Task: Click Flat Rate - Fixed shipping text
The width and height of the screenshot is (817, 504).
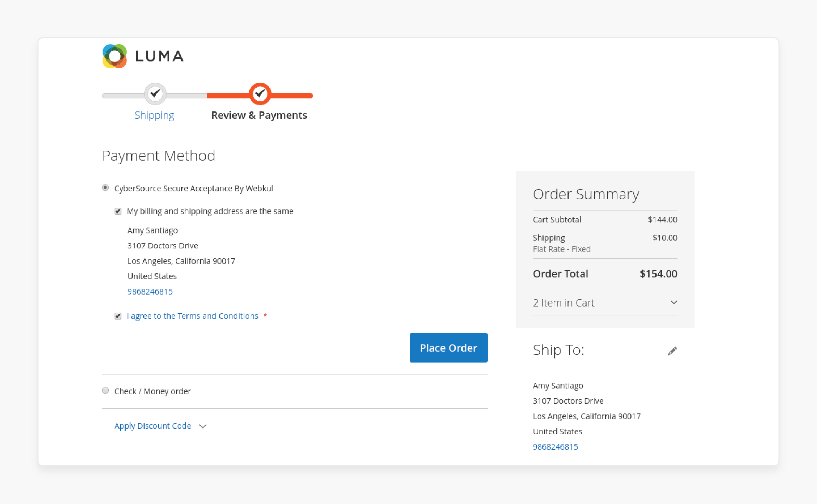Action: pos(562,249)
